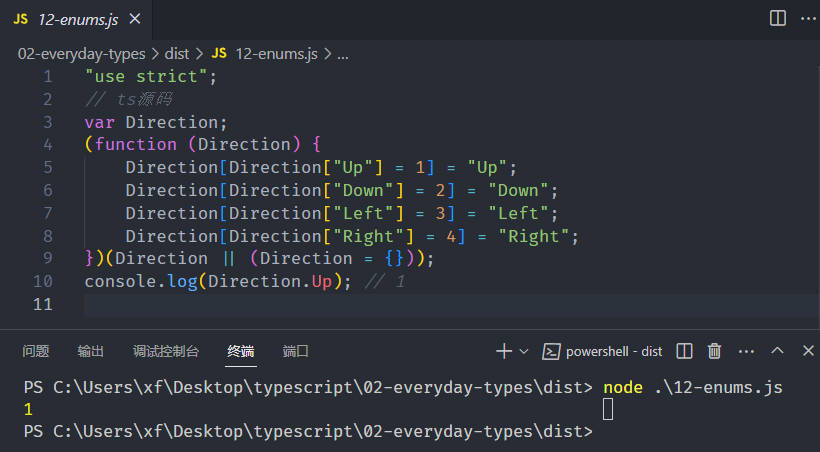The width and height of the screenshot is (820, 452).
Task: Click the last terminal prompt line
Action: 308,432
